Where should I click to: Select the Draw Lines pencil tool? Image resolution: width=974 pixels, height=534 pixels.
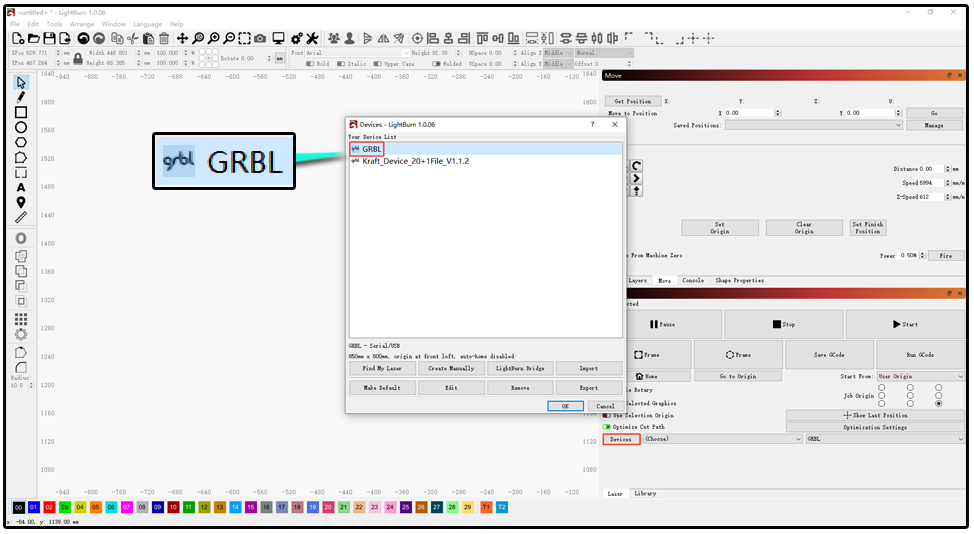click(21, 97)
